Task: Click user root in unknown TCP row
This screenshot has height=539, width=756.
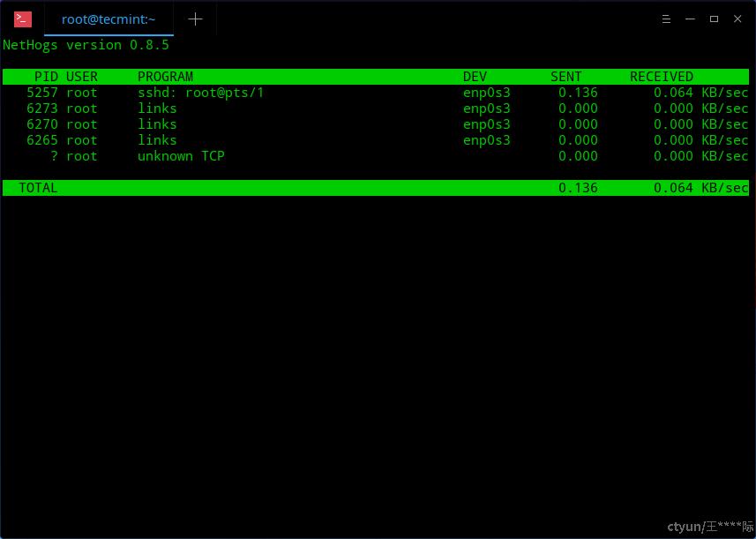Action: coord(82,156)
